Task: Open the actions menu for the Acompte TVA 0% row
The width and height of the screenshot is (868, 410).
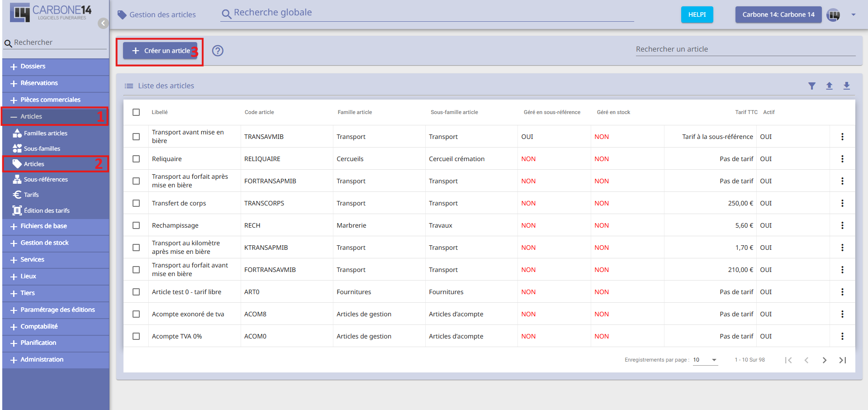Action: pos(842,336)
